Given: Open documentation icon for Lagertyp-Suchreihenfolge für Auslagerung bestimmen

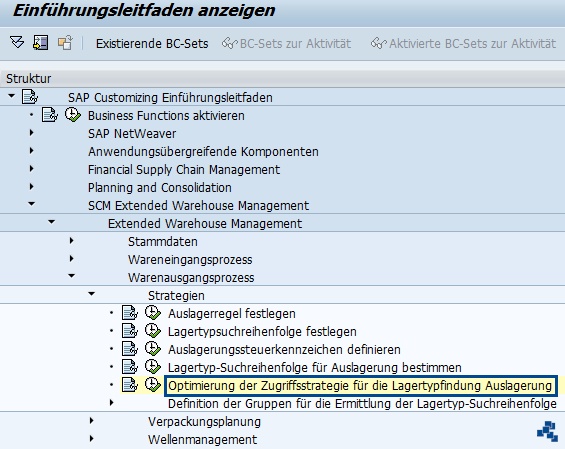Looking at the screenshot, I should click(x=130, y=367).
